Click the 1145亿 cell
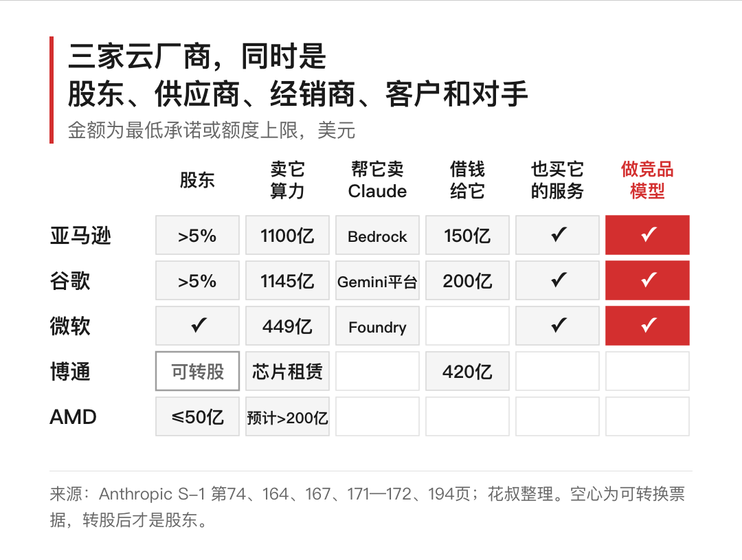This screenshot has width=742, height=560. point(287,280)
